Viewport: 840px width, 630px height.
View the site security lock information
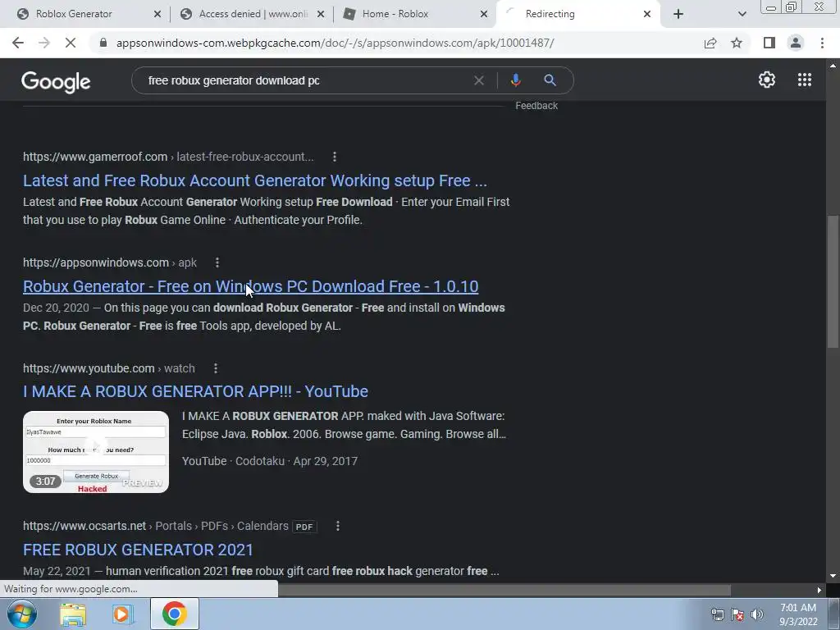(x=103, y=43)
